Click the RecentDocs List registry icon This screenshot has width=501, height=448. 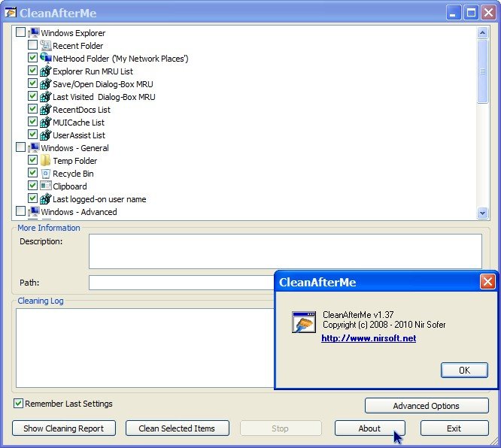click(45, 109)
